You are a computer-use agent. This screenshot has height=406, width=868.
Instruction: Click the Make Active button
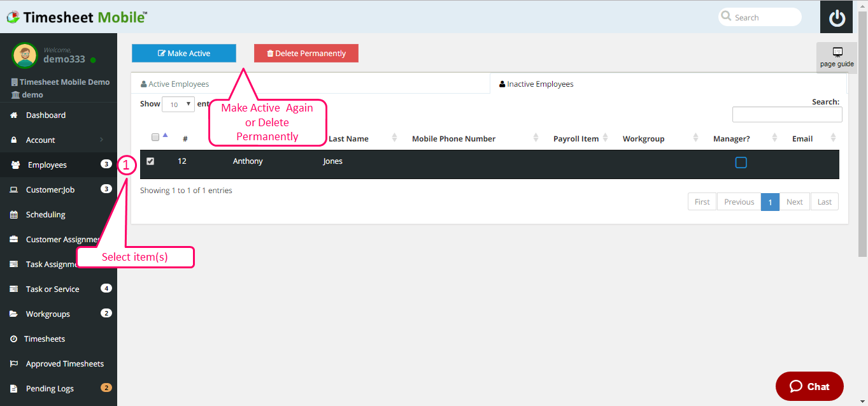pyautogui.click(x=184, y=54)
